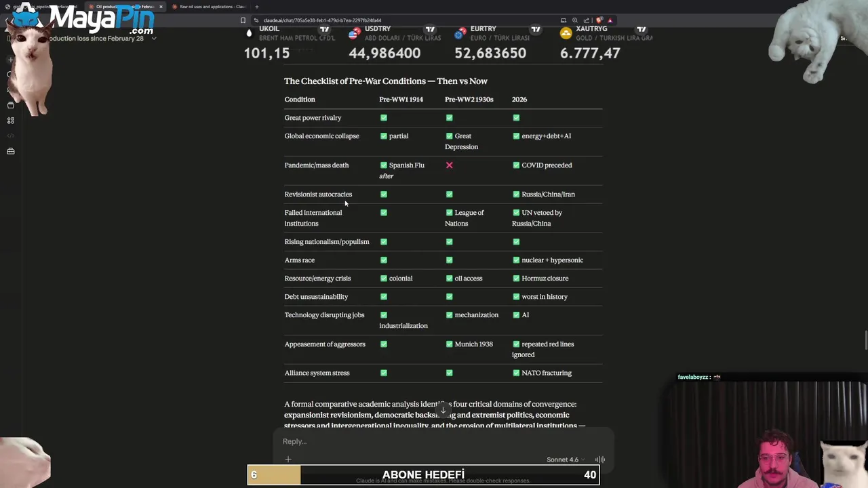Open the Projects icon in Claude sidebar
Screen dimensions: 868x488
point(10,105)
